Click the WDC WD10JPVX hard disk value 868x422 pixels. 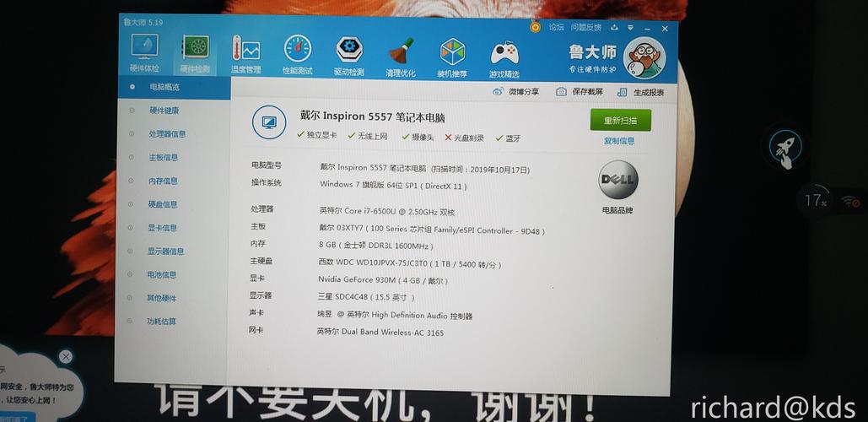tap(410, 264)
